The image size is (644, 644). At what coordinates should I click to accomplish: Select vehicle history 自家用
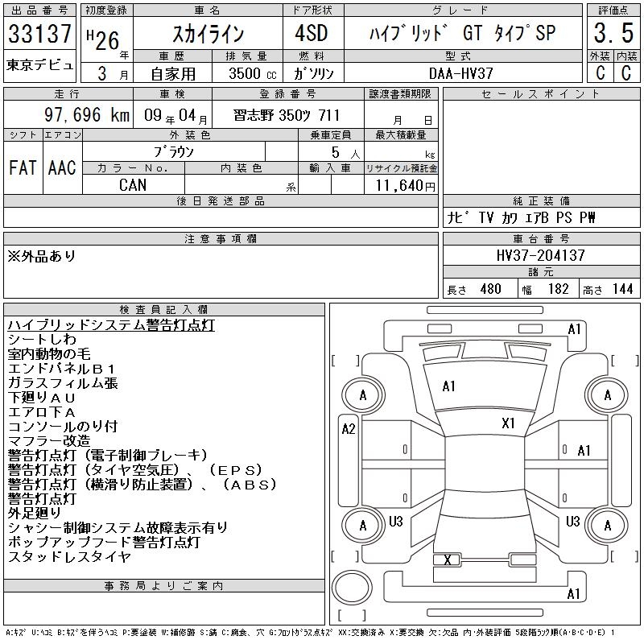pos(173,74)
